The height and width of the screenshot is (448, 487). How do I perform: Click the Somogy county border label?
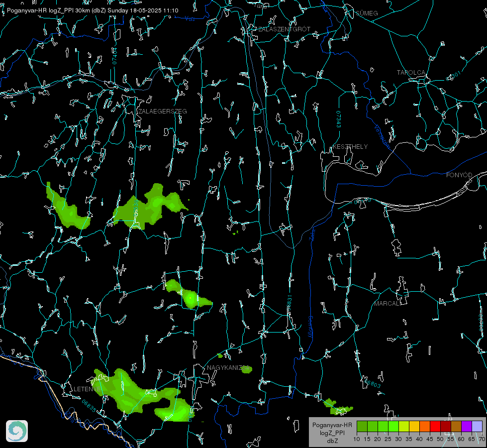coord(310,327)
